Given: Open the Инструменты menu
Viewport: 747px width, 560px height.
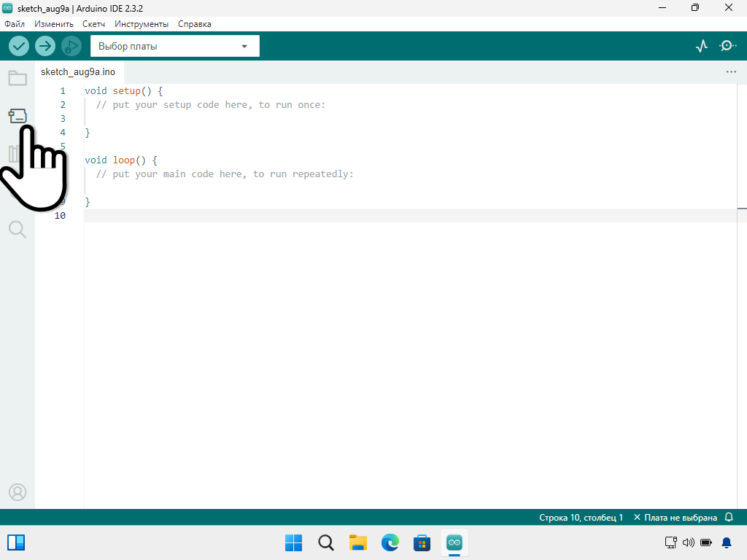Looking at the screenshot, I should (142, 24).
